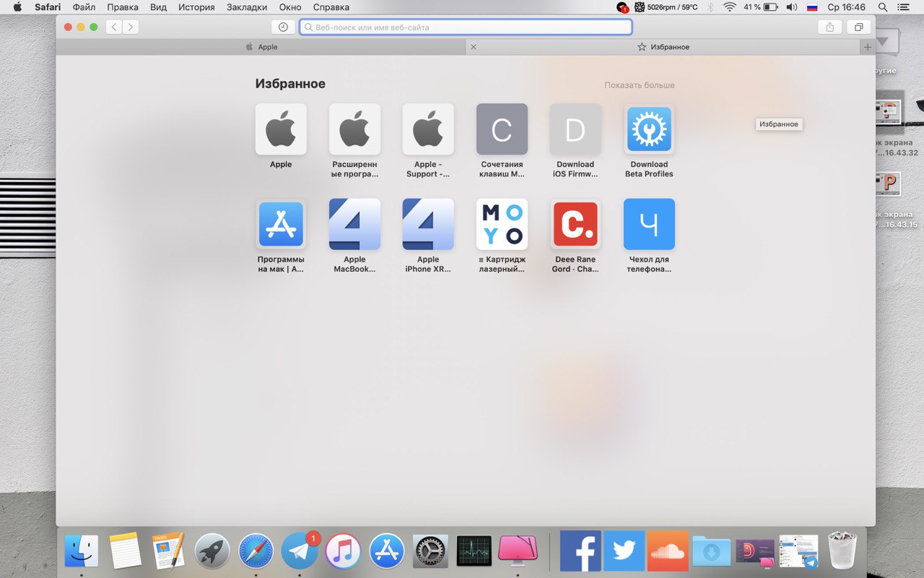Viewport: 924px width, 578px height.
Task: Open System Preferences gear in Dock
Action: click(x=430, y=551)
